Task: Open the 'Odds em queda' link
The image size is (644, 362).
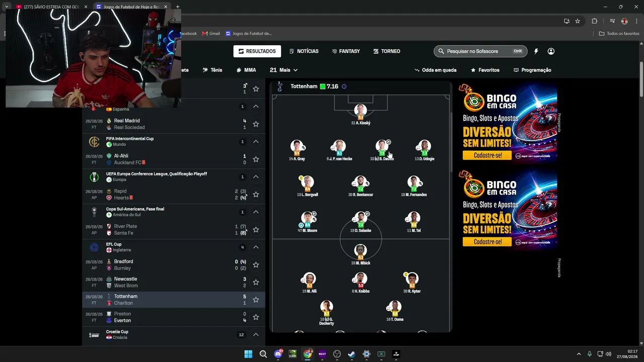Action: pos(435,70)
